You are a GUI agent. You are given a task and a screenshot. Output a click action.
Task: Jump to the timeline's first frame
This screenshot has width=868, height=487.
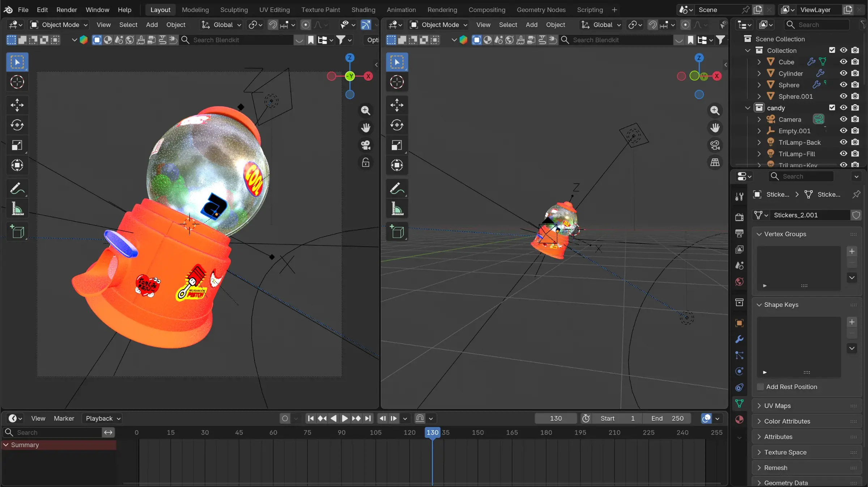click(x=310, y=419)
